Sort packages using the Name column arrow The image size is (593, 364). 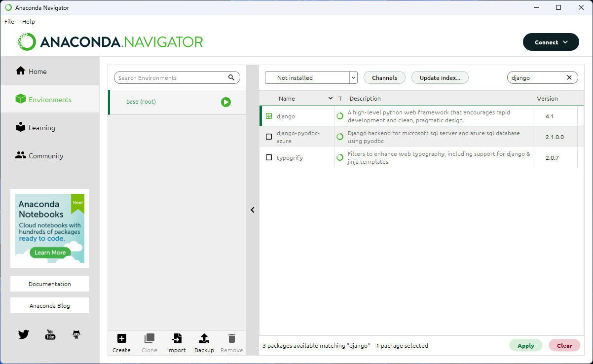331,98
